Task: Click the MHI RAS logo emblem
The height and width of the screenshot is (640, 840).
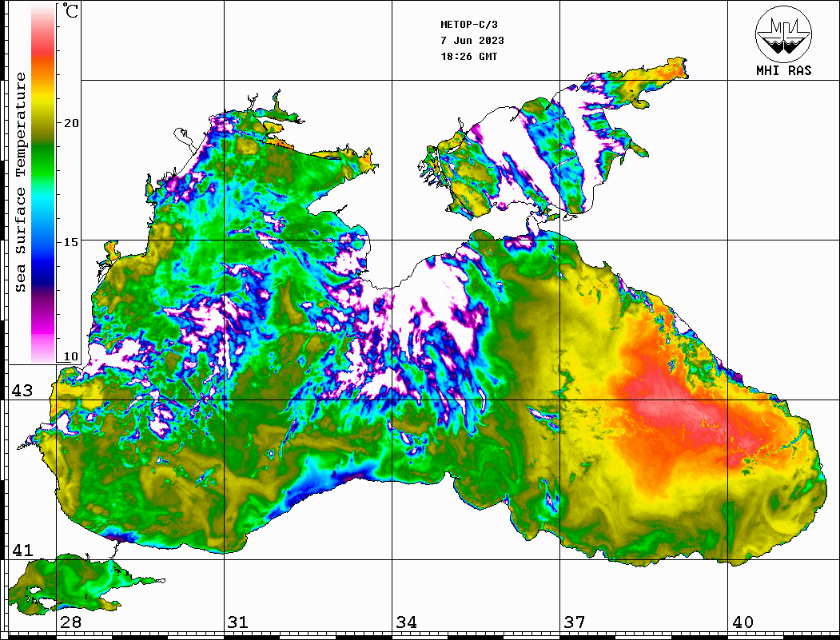Action: tap(783, 34)
